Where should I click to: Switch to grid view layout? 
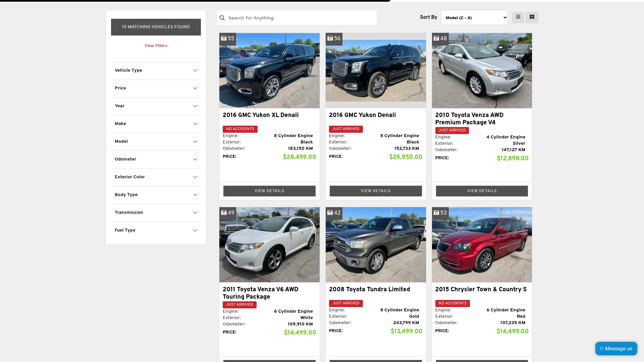point(532,17)
